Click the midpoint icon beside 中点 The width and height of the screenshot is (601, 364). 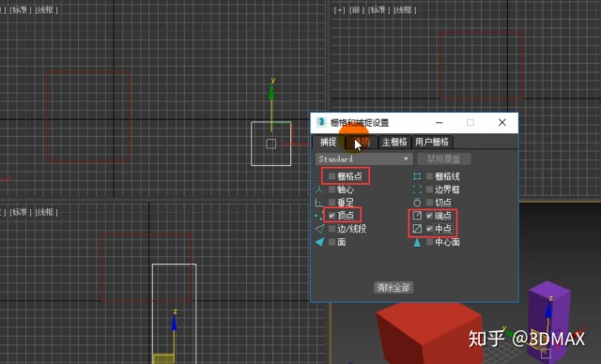point(417,229)
